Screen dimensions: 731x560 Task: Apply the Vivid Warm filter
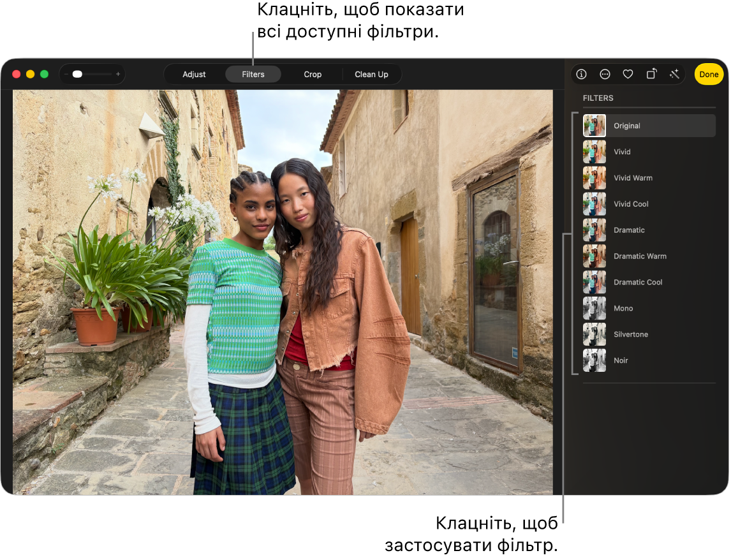click(x=649, y=178)
